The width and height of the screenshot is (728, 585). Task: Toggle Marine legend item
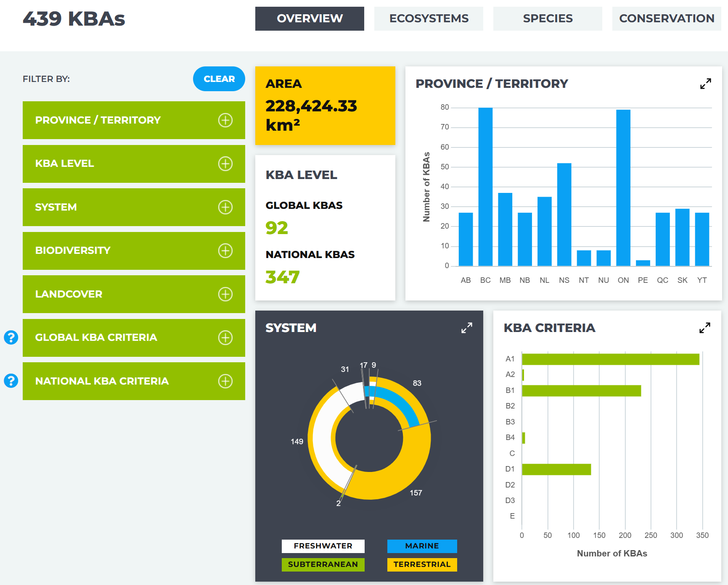tap(422, 546)
